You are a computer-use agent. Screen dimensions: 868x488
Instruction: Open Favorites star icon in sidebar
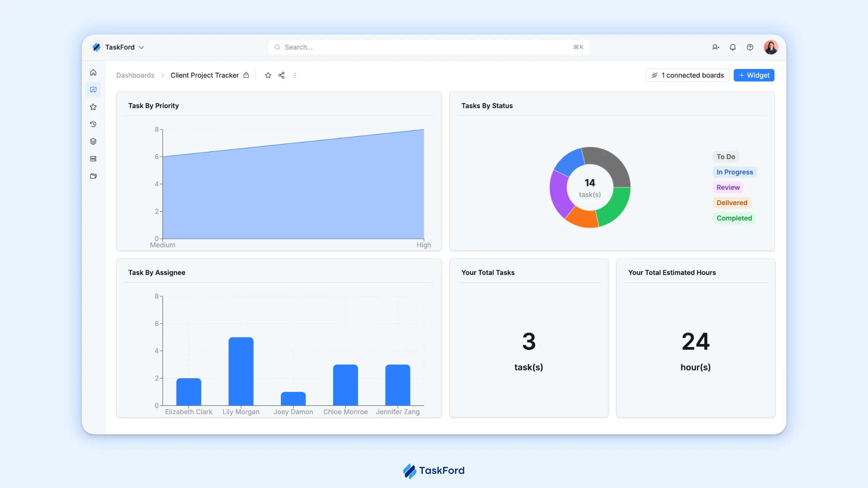tap(93, 107)
